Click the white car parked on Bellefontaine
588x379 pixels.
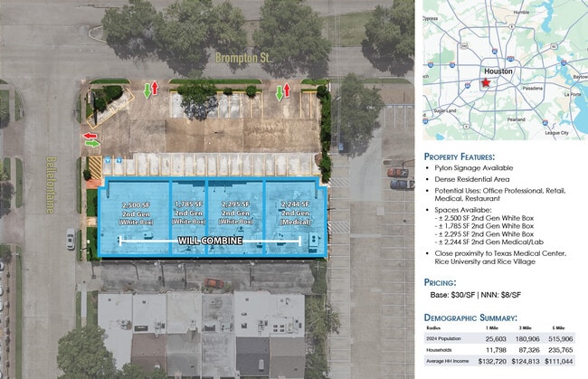point(70,240)
